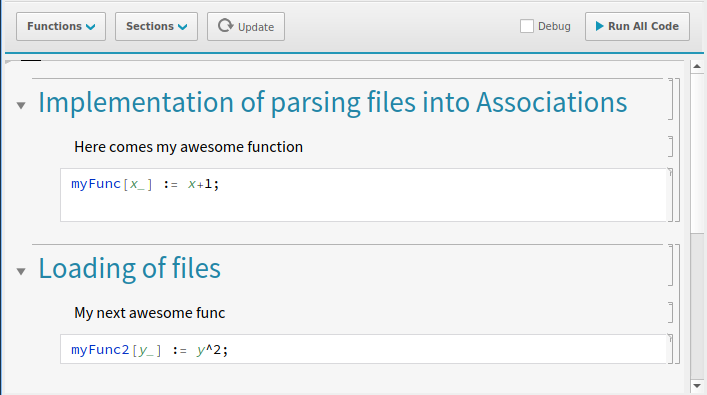Select cell bracket of myFunc2 code cell

coord(670,349)
